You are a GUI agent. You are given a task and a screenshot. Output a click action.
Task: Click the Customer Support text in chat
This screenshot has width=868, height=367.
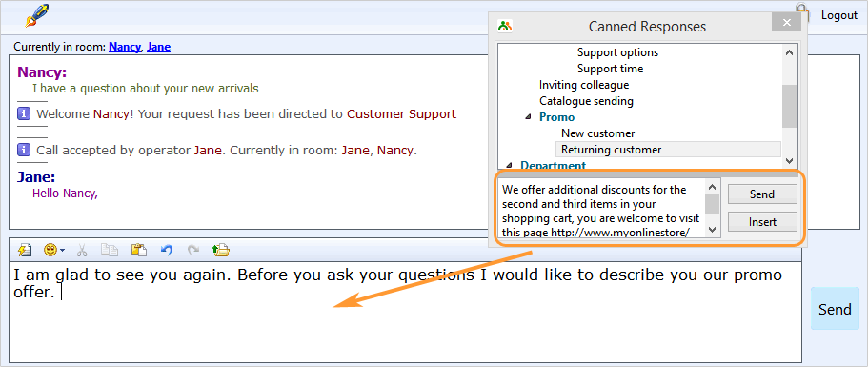coord(401,114)
